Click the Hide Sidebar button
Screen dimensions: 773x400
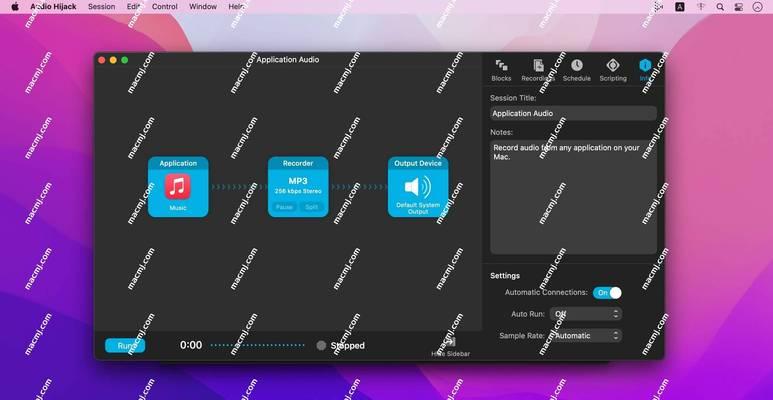click(450, 347)
